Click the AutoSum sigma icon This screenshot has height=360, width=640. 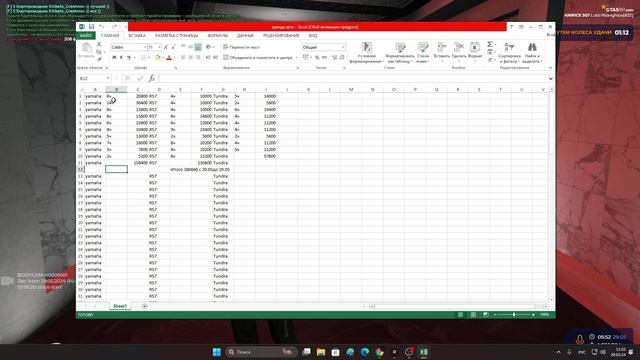pos(490,44)
